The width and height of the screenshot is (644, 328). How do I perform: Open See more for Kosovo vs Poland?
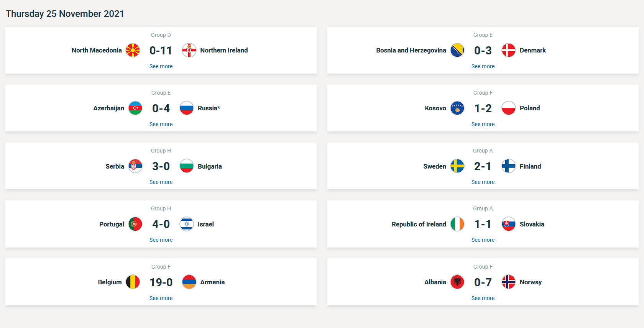click(x=483, y=124)
